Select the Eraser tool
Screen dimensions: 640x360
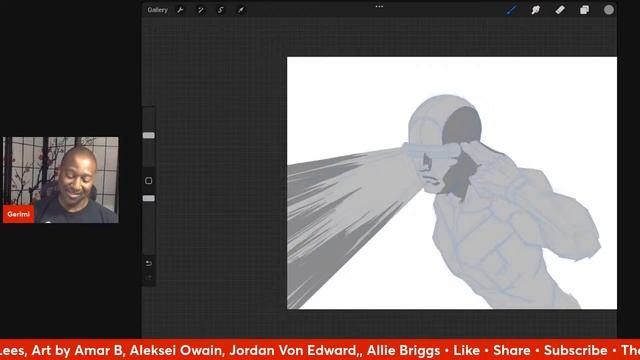click(560, 10)
